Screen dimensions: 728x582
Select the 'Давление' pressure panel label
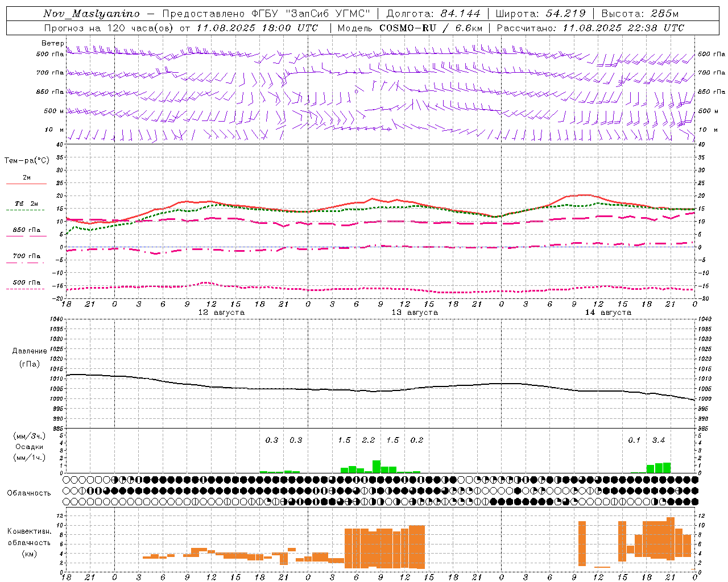(30, 351)
